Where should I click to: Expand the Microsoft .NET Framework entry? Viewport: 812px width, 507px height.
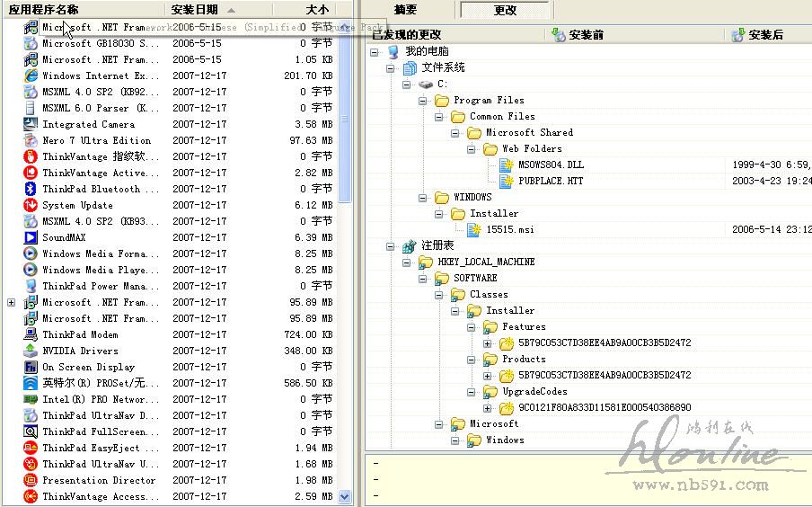11,302
